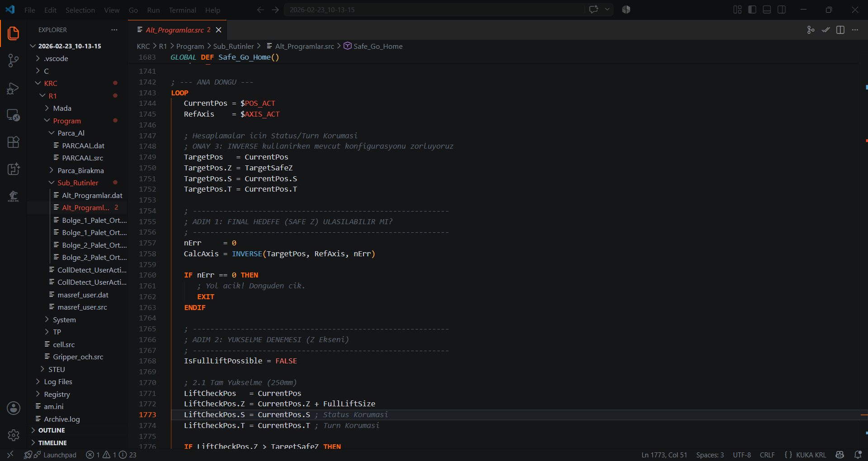Image resolution: width=868 pixels, height=461 pixels.
Task: Click the command center search box
Action: (x=434, y=9)
